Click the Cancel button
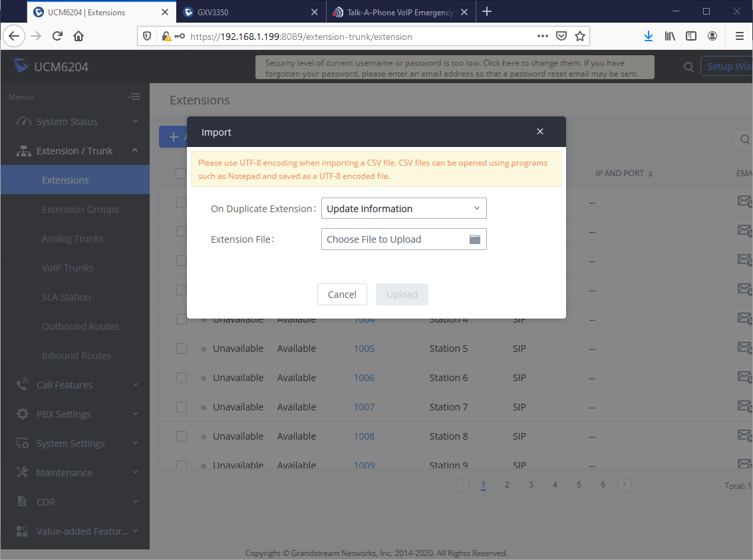Screen dimensions: 753x560 point(342,295)
